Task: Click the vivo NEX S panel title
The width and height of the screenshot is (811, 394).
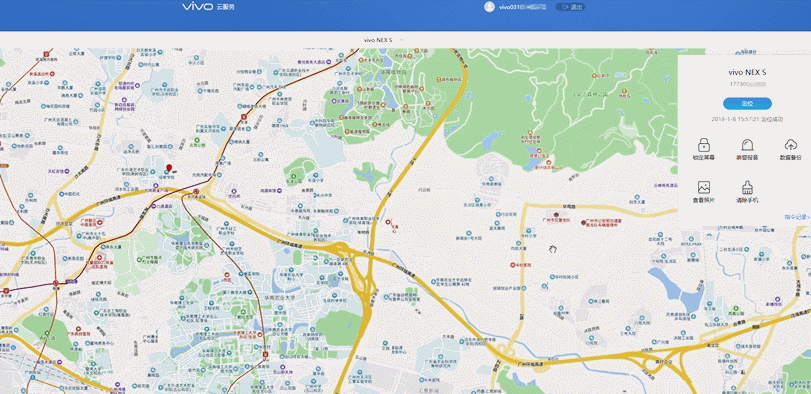Action: pyautogui.click(x=747, y=72)
